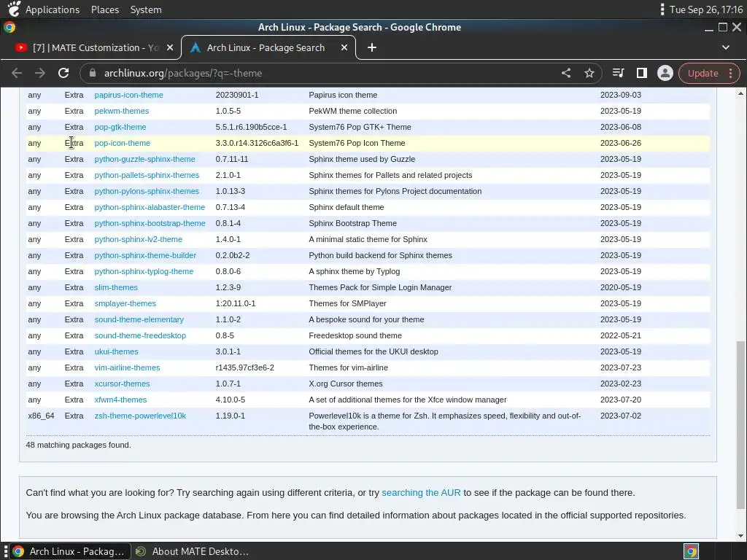Screen dimensions: 747x560
Task: Click the lock site info icon
Action: [x=93, y=73]
